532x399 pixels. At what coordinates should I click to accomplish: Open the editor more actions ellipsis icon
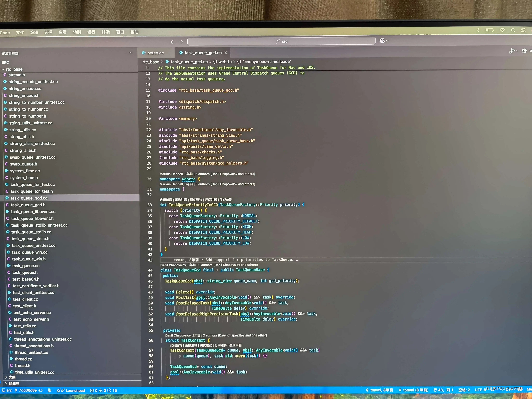[x=131, y=53]
